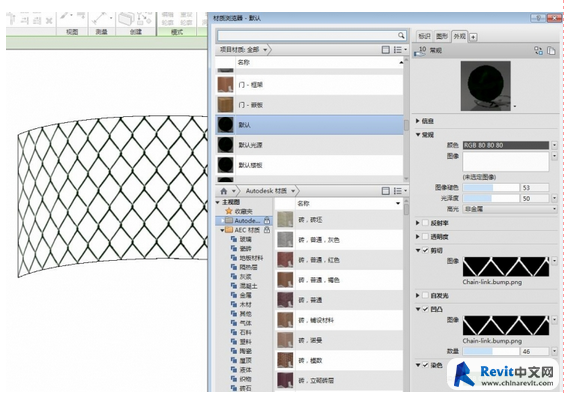Select the 织物 category in AEC tree
The width and height of the screenshot is (564, 395).
coord(241,379)
